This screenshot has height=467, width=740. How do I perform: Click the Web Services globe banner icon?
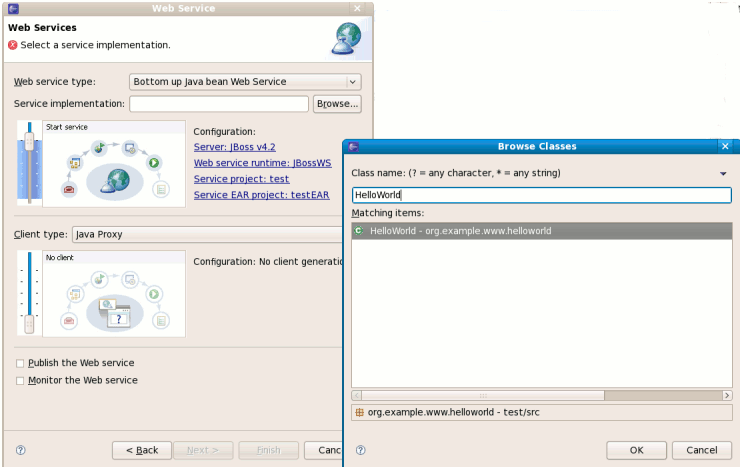348,39
